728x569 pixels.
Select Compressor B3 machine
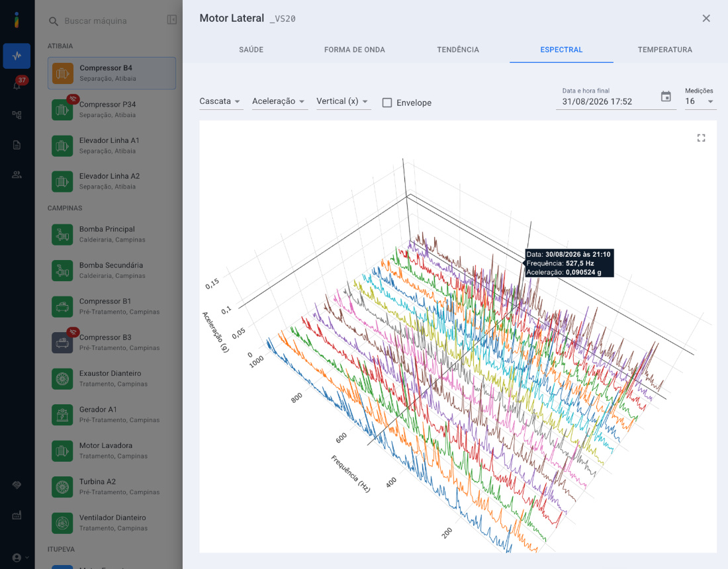(111, 343)
